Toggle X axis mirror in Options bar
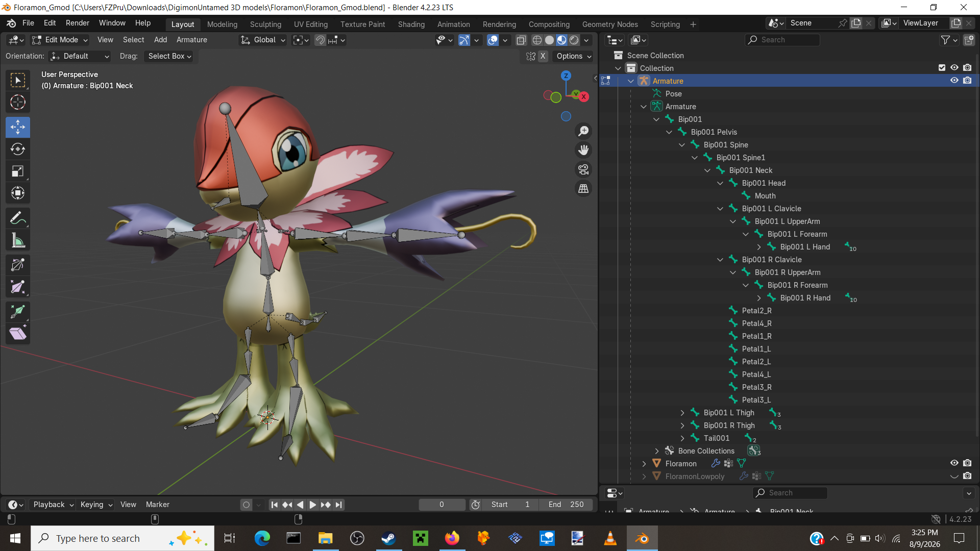The height and width of the screenshot is (551, 980). [x=543, y=56]
